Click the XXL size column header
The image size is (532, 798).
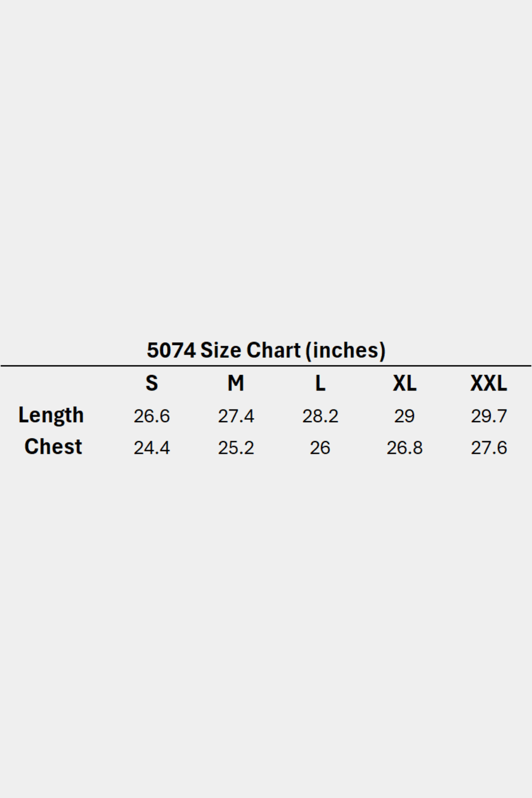click(x=489, y=383)
